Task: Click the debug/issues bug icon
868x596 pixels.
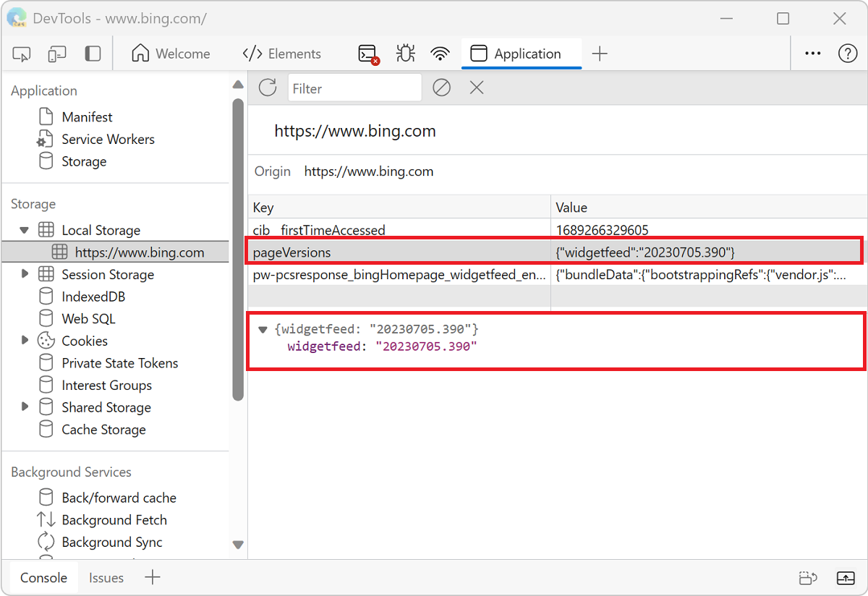Action: (405, 53)
